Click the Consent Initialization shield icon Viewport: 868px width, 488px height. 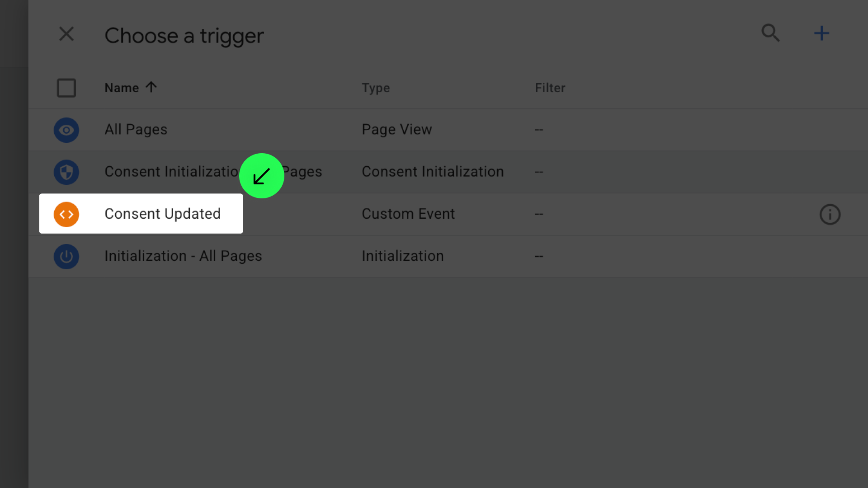click(x=66, y=172)
